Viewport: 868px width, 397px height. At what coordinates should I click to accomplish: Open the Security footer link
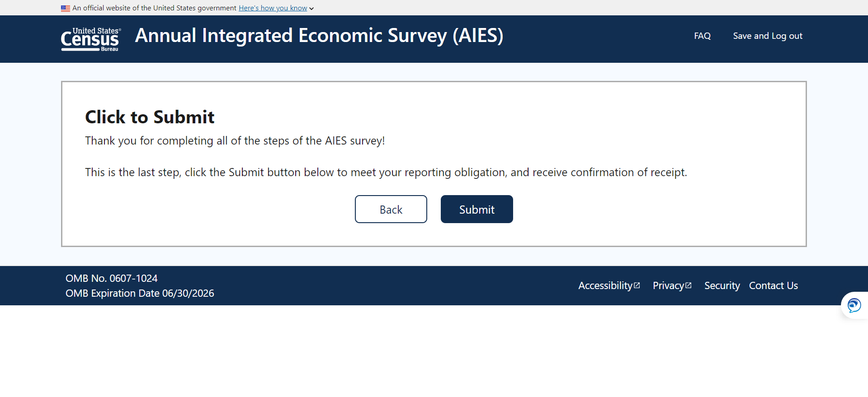pos(722,286)
